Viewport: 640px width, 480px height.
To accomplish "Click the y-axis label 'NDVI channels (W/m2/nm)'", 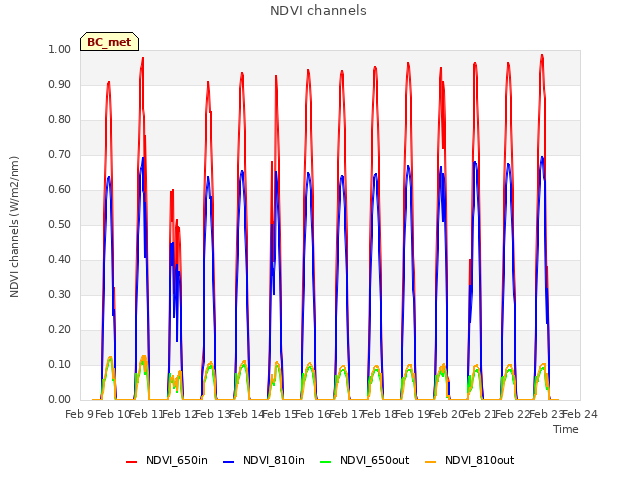I will (x=14, y=227).
